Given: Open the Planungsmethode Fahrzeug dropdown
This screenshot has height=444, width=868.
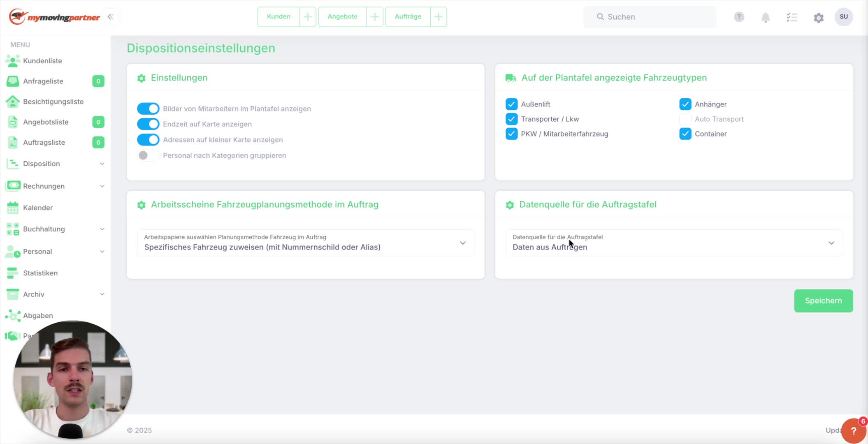Looking at the screenshot, I should [x=305, y=243].
